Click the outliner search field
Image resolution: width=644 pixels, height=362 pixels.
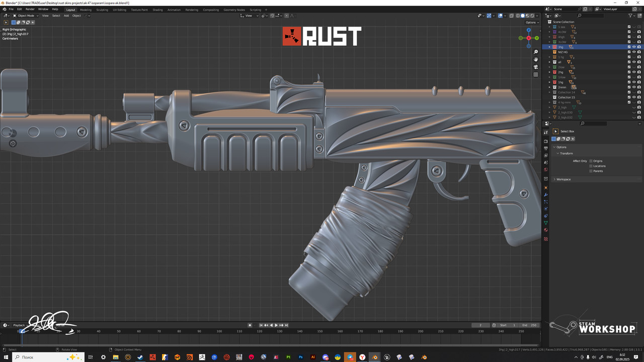[x=590, y=16]
